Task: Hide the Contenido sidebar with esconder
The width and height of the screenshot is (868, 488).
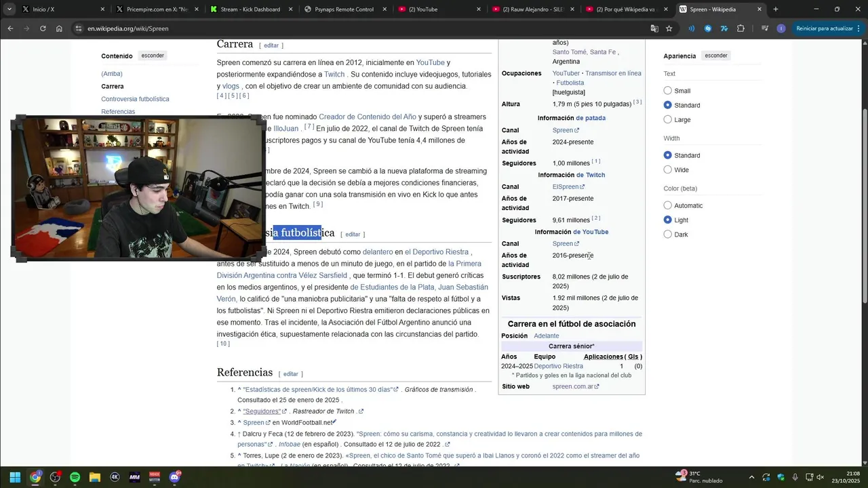Action: click(x=153, y=56)
